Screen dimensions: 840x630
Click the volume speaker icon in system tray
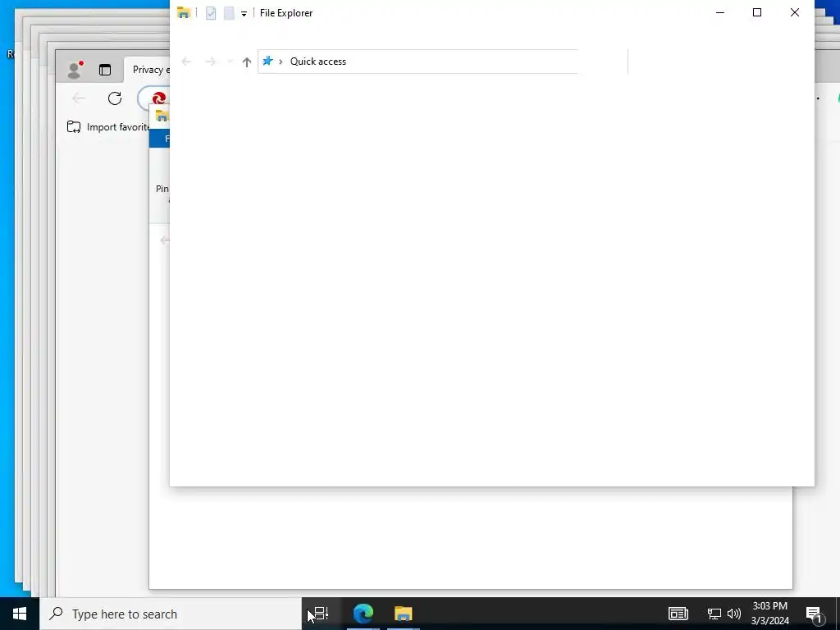pos(734,614)
